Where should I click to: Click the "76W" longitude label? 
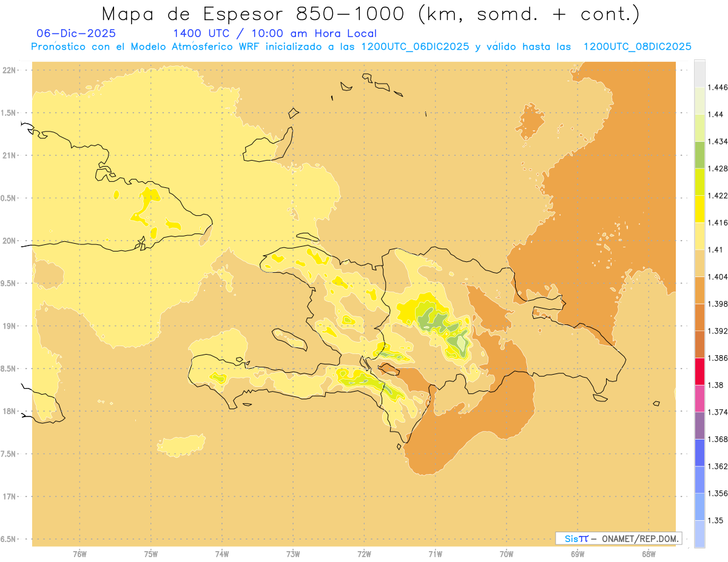(x=79, y=554)
